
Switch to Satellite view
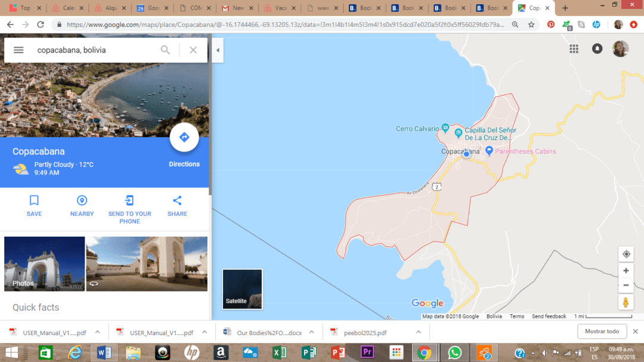coord(242,289)
